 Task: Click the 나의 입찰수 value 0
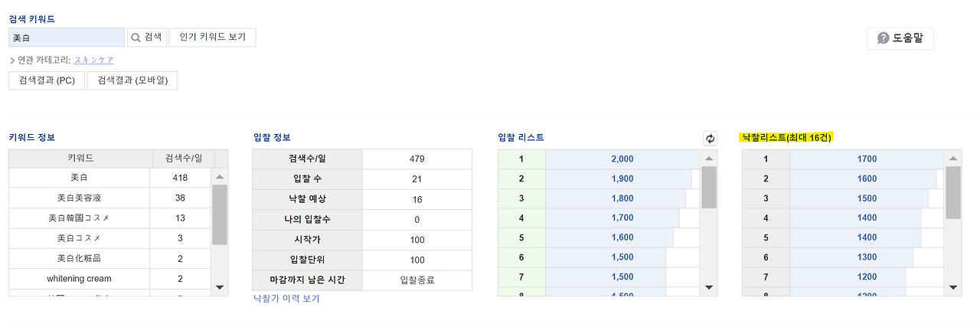(x=417, y=220)
